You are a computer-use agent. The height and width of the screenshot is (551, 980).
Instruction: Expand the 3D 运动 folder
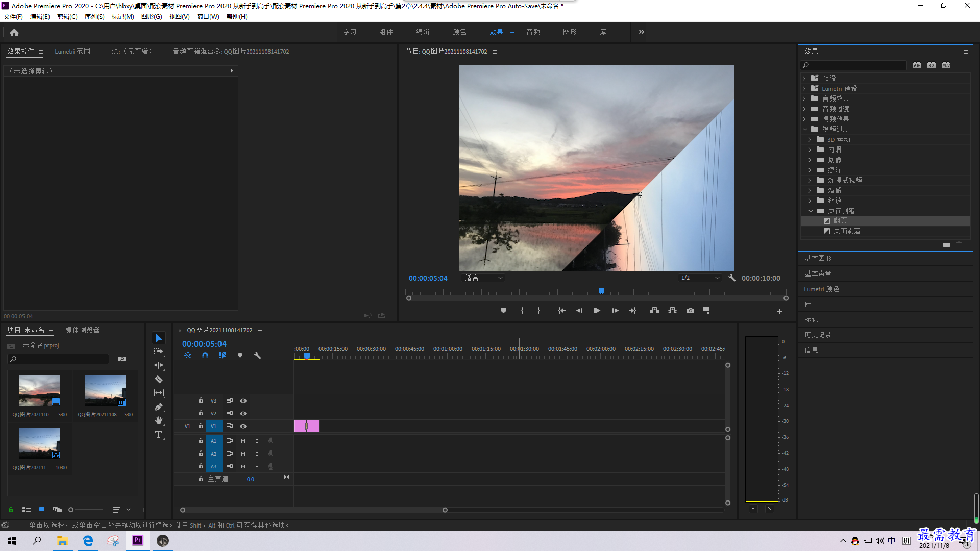(x=810, y=140)
